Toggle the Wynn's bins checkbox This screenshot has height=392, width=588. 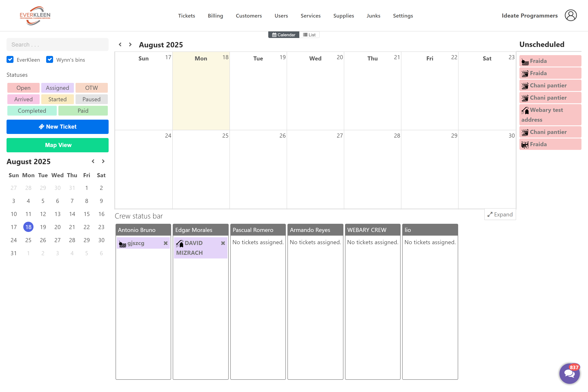(49, 59)
